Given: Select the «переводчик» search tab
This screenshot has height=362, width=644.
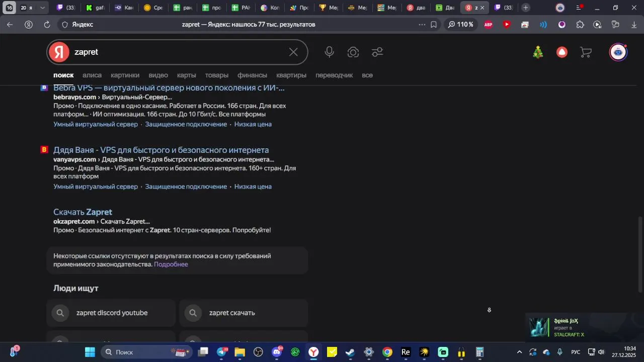Looking at the screenshot, I should (x=334, y=75).
